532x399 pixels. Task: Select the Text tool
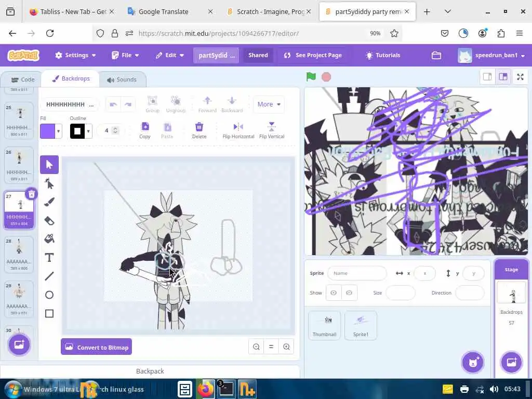point(49,258)
